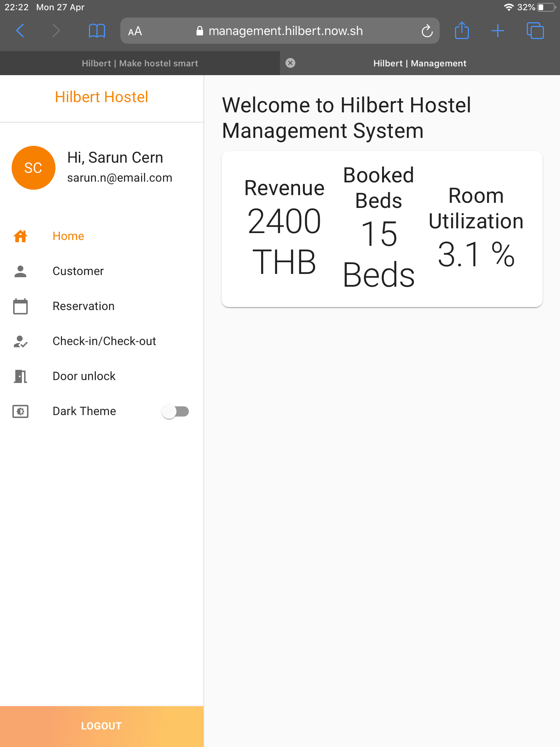Open the Customer menu item

[x=102, y=271]
